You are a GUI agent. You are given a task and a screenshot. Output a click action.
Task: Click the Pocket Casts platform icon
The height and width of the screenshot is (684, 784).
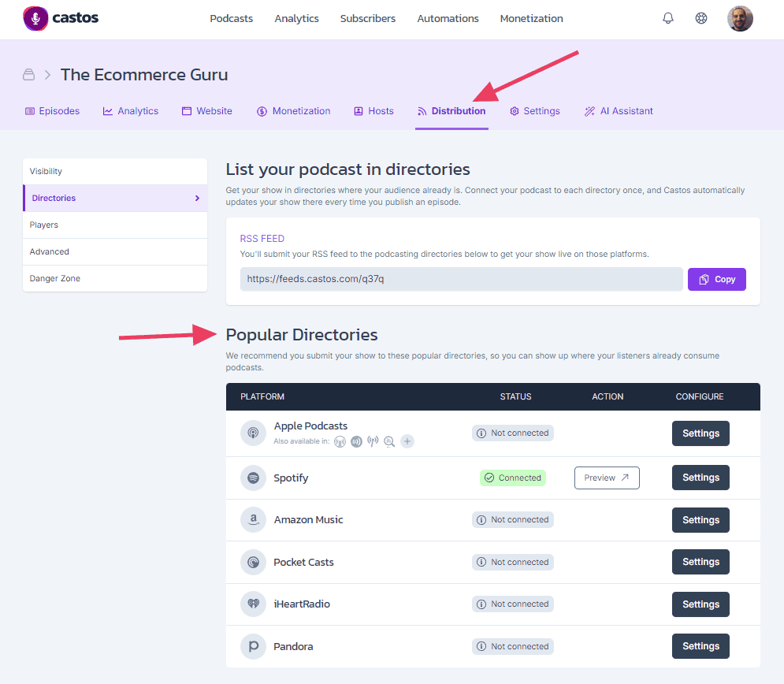click(254, 562)
